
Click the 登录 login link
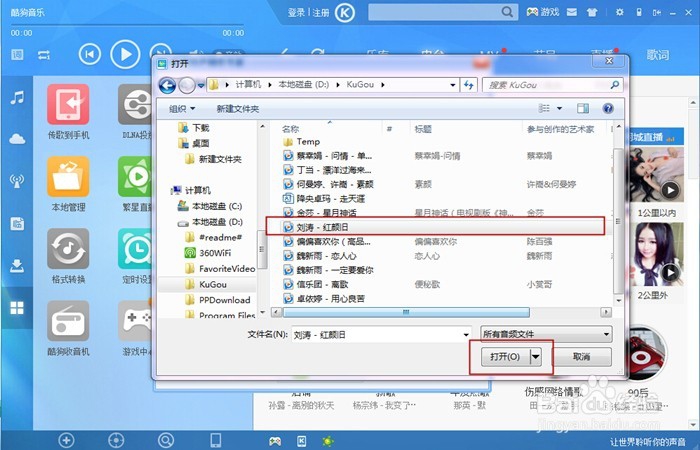point(296,13)
